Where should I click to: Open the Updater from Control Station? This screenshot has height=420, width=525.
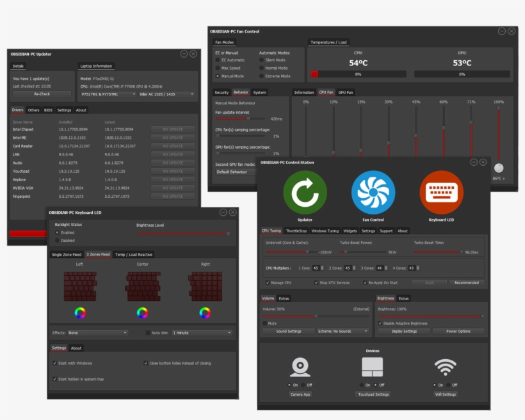[305, 190]
